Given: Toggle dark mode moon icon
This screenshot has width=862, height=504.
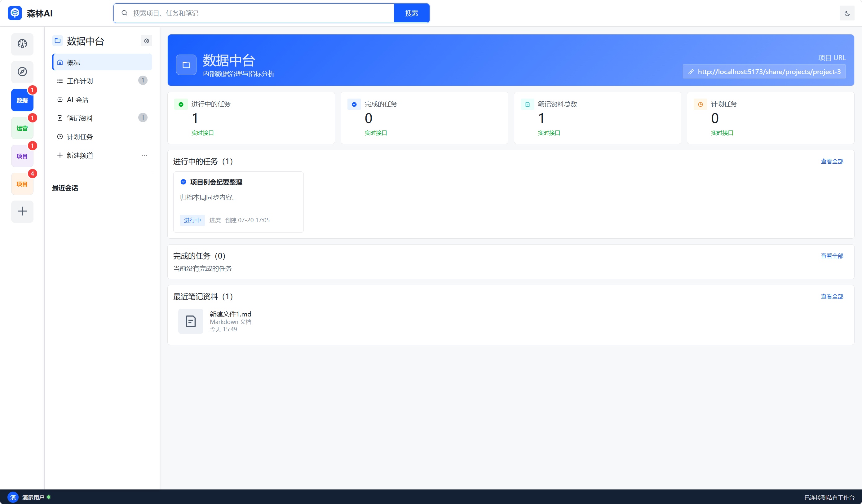Looking at the screenshot, I should point(847,13).
